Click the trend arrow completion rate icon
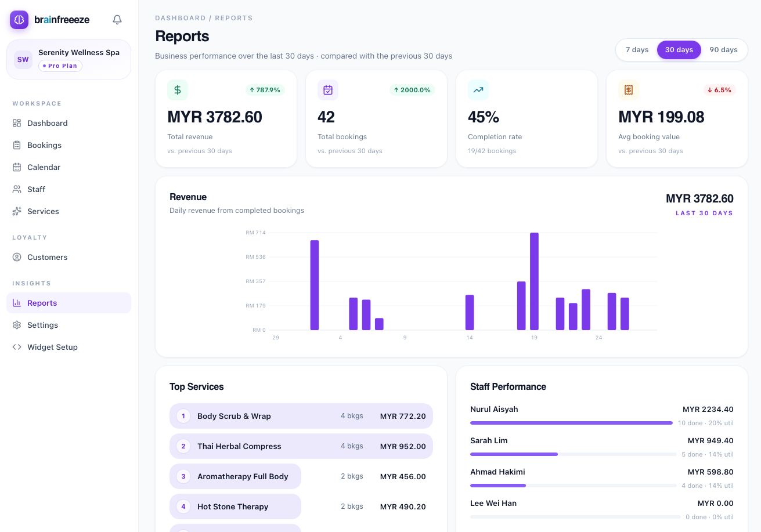761x532 pixels. (478, 90)
